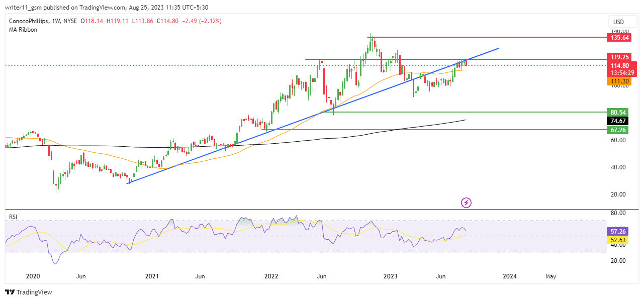644x301 pixels.
Task: Click the purple lightning event marker
Action: (x=467, y=203)
